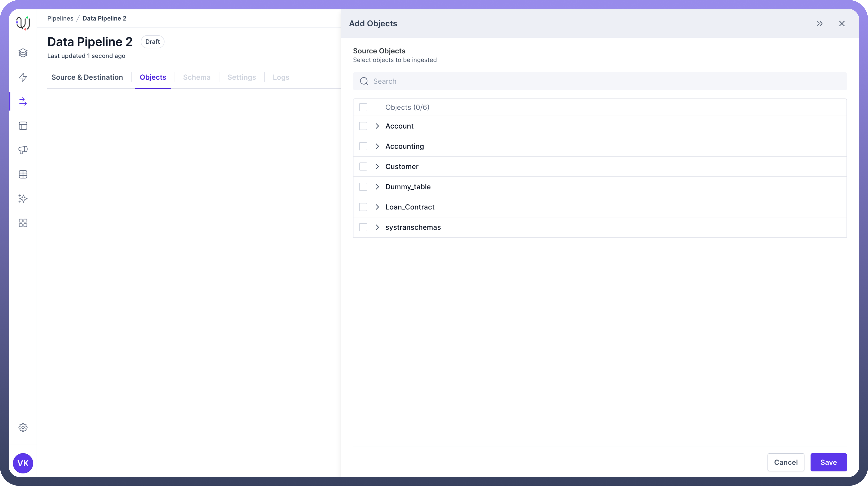Screen dimensions: 868x486
Task: Click into the Search objects field
Action: tap(600, 81)
